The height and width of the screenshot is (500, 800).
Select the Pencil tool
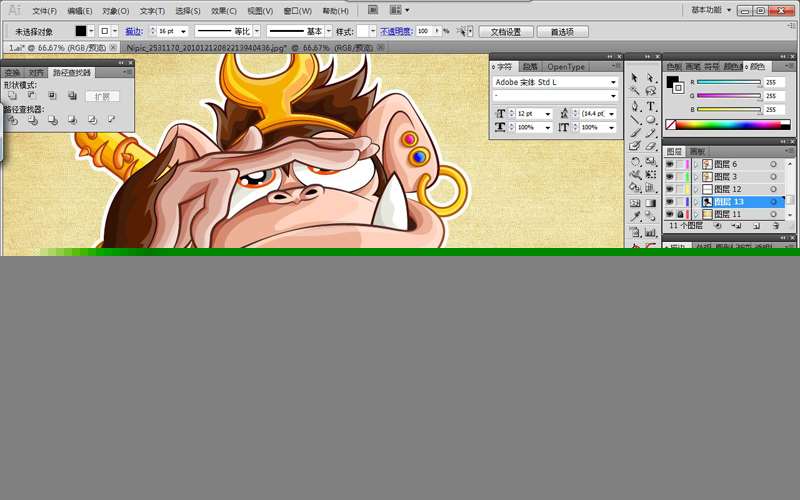click(x=651, y=133)
